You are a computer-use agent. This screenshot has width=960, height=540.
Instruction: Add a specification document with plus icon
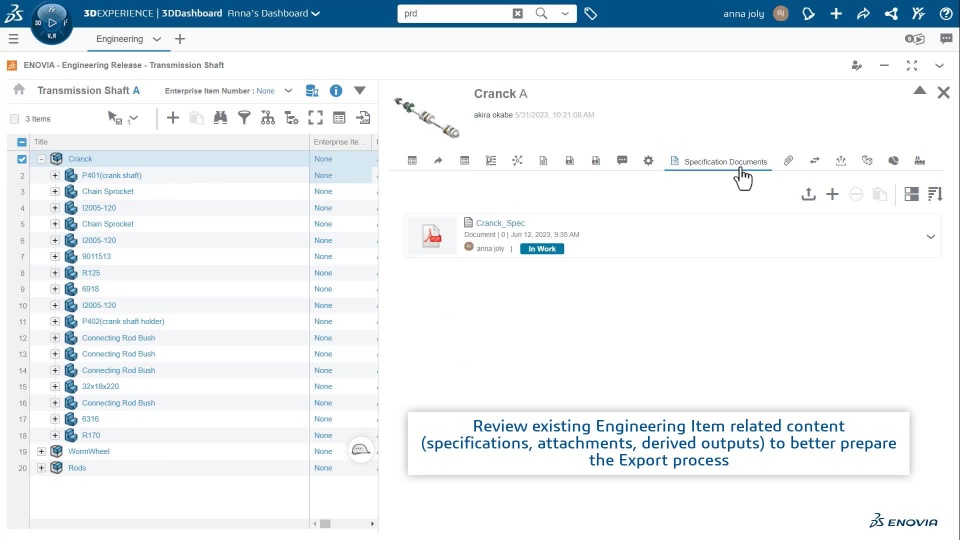click(x=832, y=194)
